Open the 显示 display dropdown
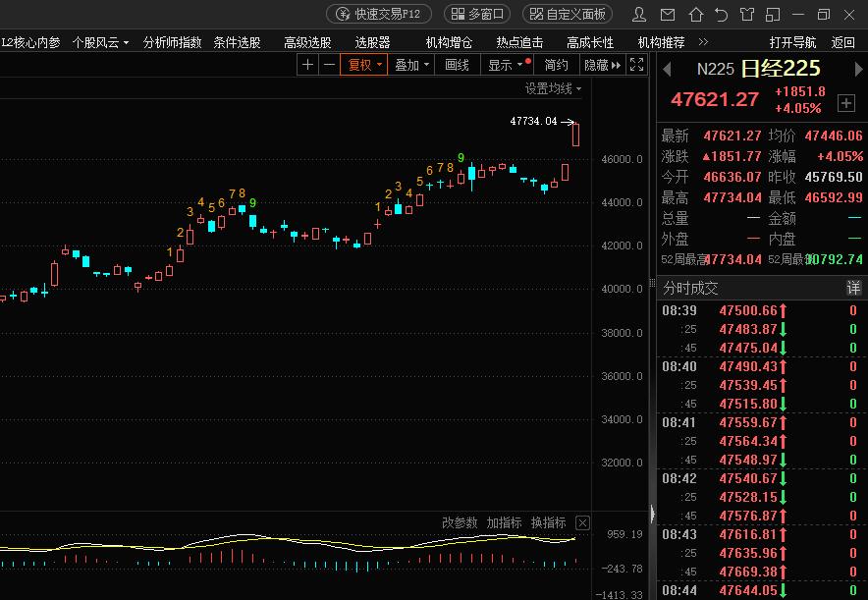 (x=507, y=65)
